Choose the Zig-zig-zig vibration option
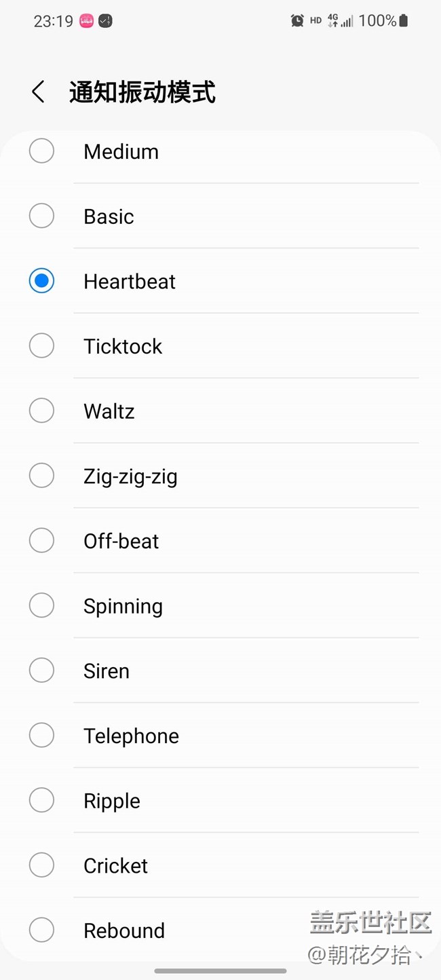The width and height of the screenshot is (441, 980). coord(220,476)
